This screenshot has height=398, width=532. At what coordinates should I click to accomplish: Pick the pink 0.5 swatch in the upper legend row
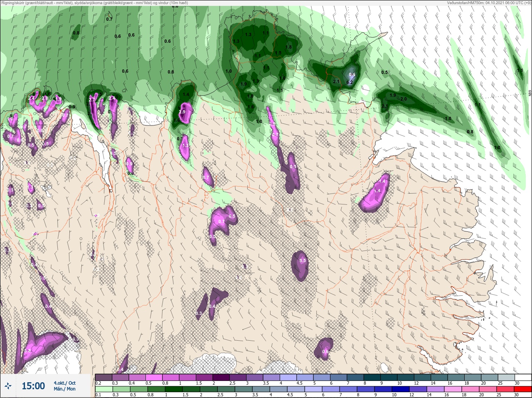pos(155,377)
